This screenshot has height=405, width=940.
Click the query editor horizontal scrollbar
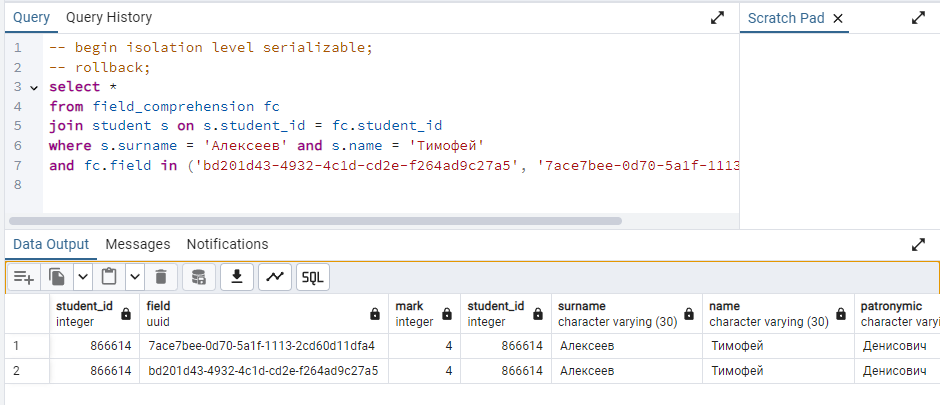[x=315, y=220]
